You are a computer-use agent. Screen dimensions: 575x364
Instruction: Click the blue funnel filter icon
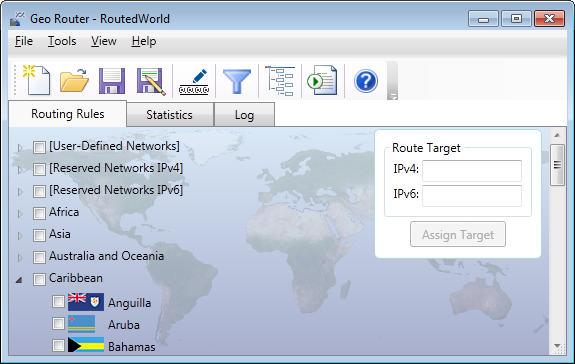237,81
